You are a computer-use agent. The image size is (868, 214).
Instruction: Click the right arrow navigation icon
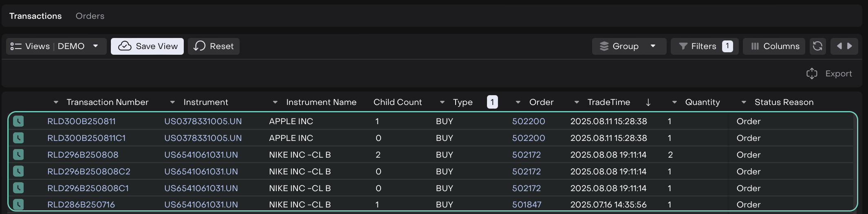point(850,46)
